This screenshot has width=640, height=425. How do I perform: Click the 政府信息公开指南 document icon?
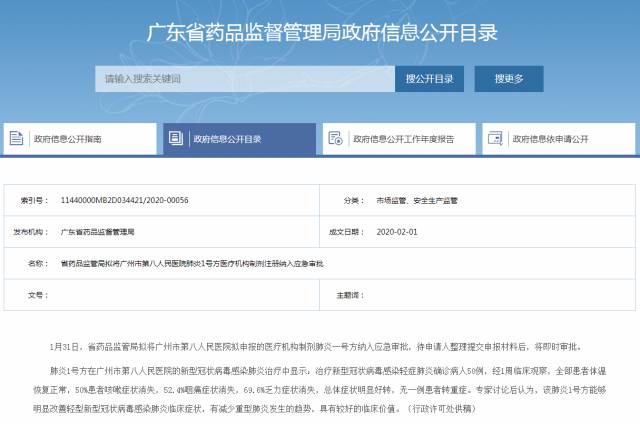coord(19,138)
